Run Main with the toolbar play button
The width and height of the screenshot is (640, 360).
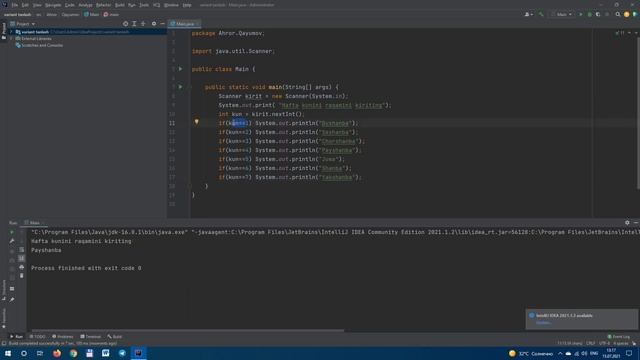click(581, 14)
